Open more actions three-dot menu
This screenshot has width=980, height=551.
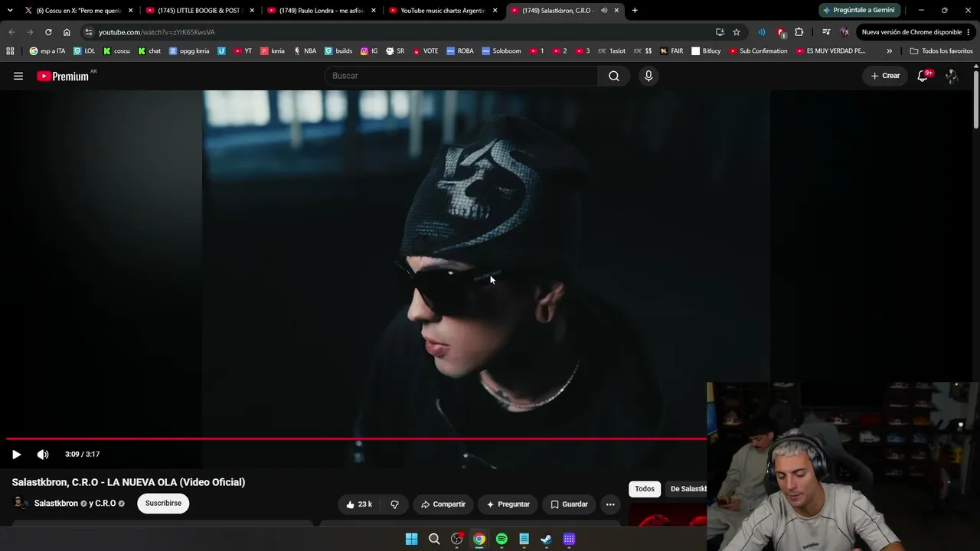pyautogui.click(x=610, y=504)
